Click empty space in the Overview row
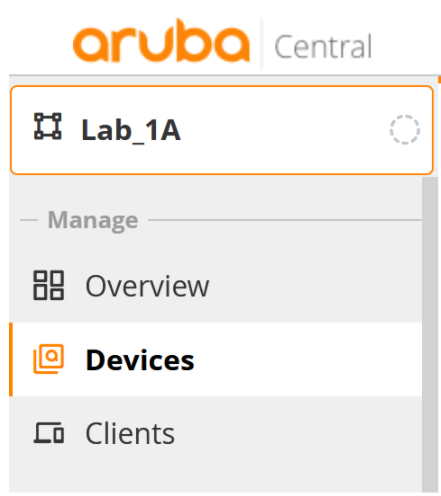 (x=313, y=286)
